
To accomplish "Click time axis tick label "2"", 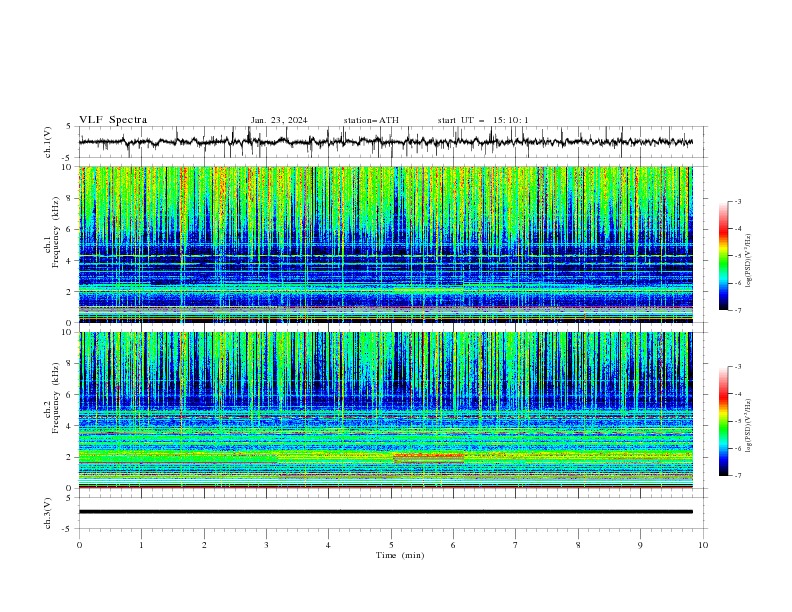I will 204,545.
